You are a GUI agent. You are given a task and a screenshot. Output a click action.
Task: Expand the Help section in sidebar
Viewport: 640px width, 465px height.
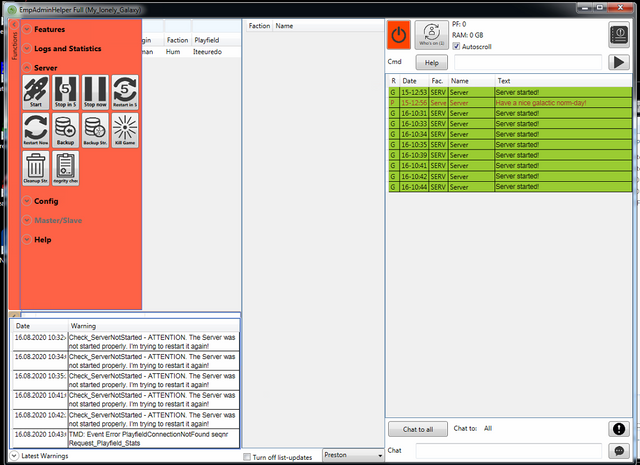tap(27, 240)
